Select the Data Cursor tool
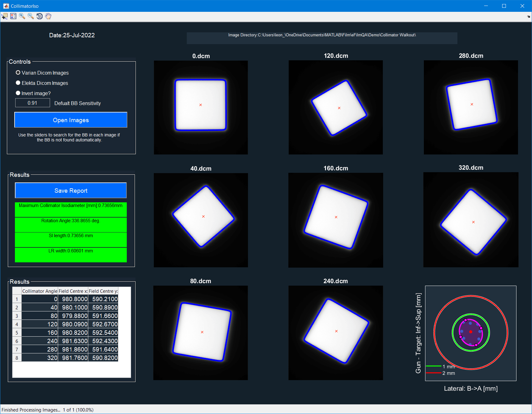 point(4,16)
